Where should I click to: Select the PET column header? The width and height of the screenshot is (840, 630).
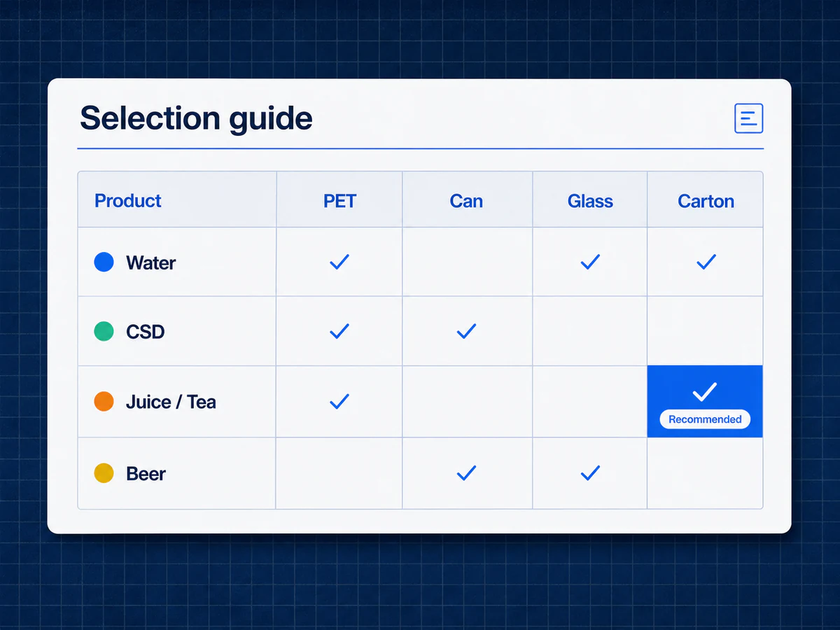pyautogui.click(x=339, y=201)
